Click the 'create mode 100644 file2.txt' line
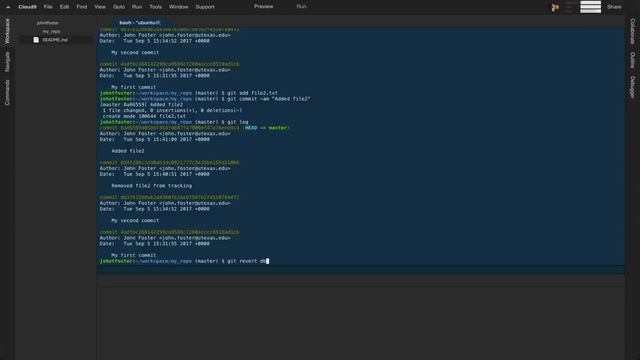The width and height of the screenshot is (640, 360). coord(144,116)
